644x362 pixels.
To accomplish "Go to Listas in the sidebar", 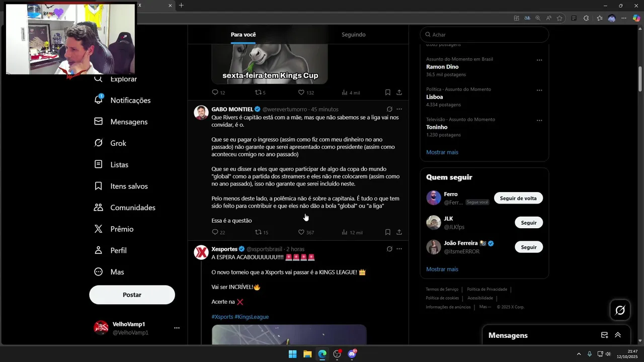I will 111,165.
